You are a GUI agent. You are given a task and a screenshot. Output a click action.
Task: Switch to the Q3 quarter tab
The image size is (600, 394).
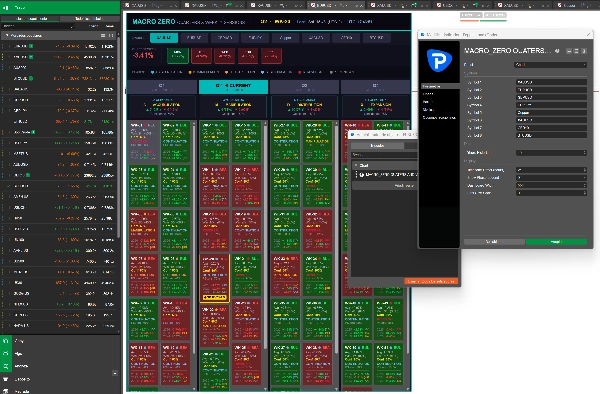tap(305, 87)
